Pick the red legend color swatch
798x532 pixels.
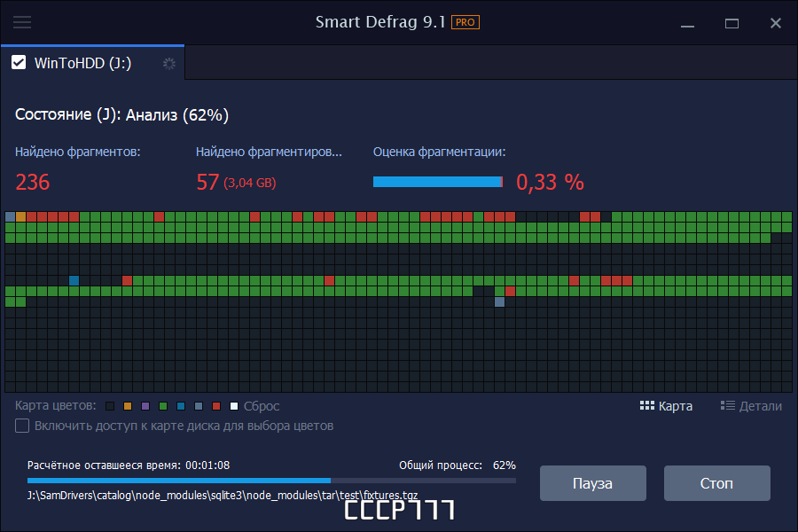coord(216,406)
